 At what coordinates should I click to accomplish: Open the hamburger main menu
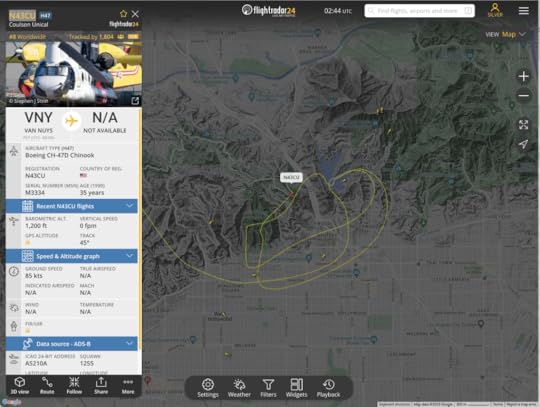(x=523, y=11)
